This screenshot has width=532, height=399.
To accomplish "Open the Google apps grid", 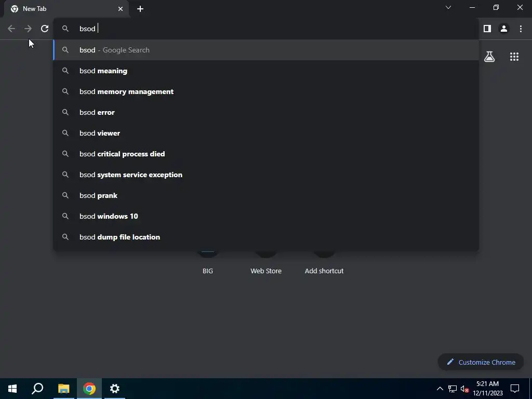I will pos(514,57).
